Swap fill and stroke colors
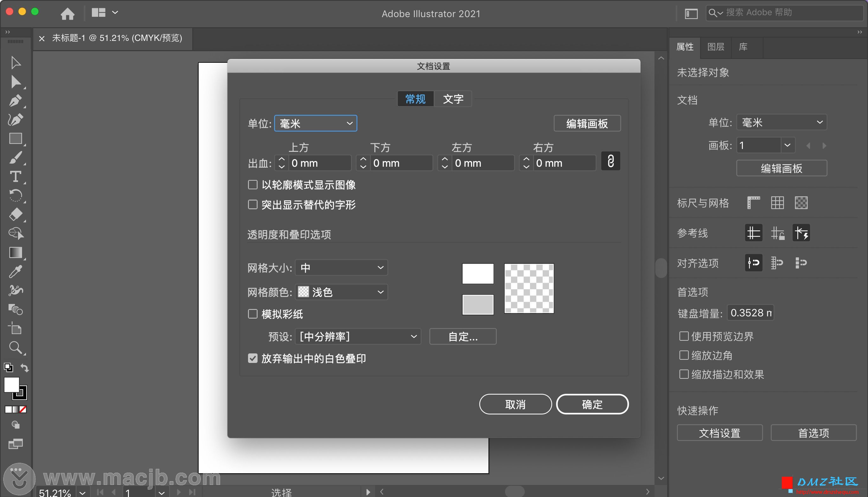This screenshot has height=497, width=868. point(25,368)
